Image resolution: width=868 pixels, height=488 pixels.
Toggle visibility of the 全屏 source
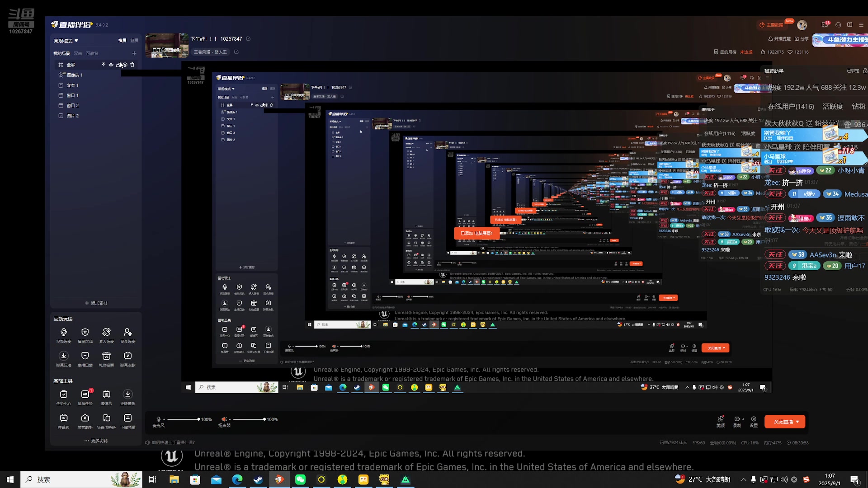point(111,65)
